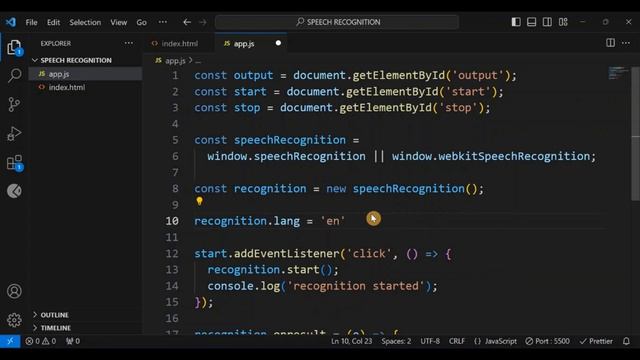Open the Selection menu
Screen dimensions: 640x360
[85, 22]
